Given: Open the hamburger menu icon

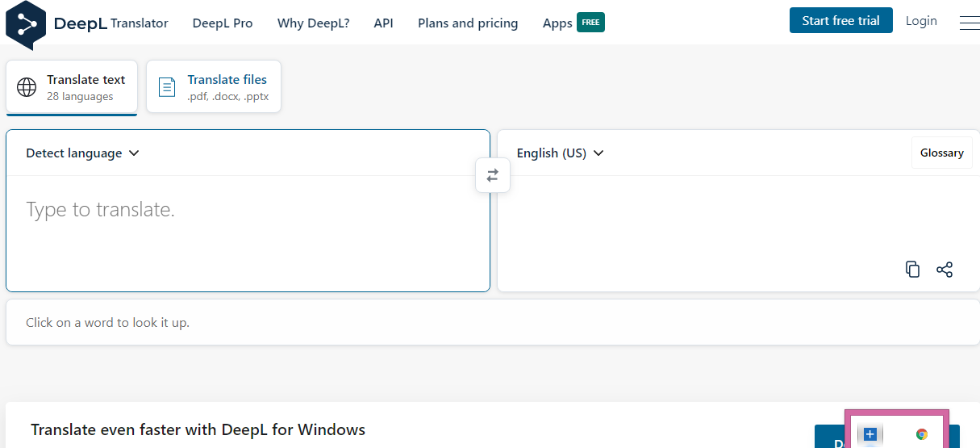Looking at the screenshot, I should pyautogui.click(x=969, y=23).
